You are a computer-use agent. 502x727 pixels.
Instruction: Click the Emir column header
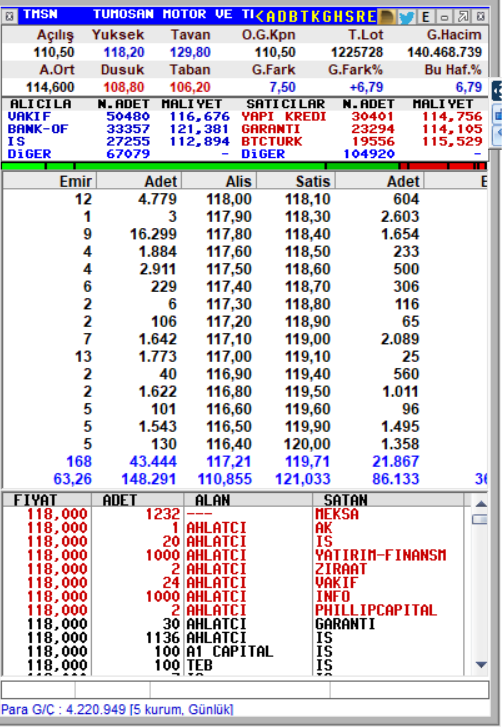(49, 181)
